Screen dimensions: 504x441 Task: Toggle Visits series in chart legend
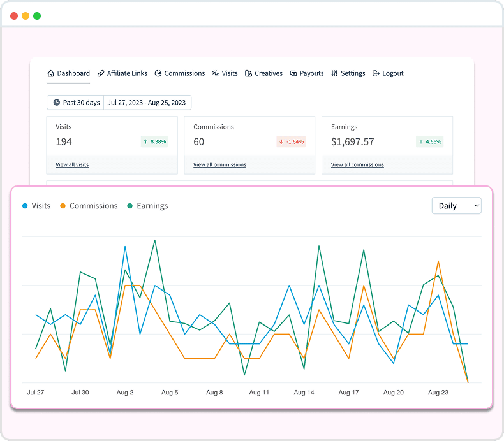tap(41, 206)
